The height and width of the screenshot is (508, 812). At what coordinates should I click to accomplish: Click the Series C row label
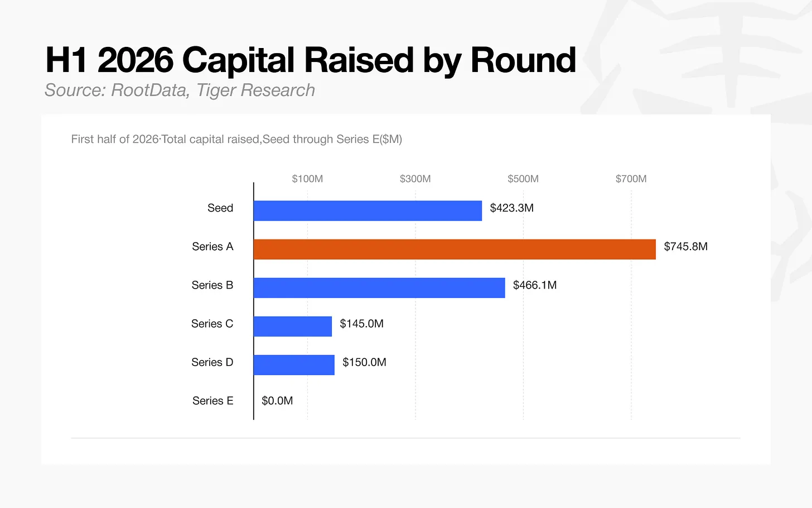click(212, 324)
